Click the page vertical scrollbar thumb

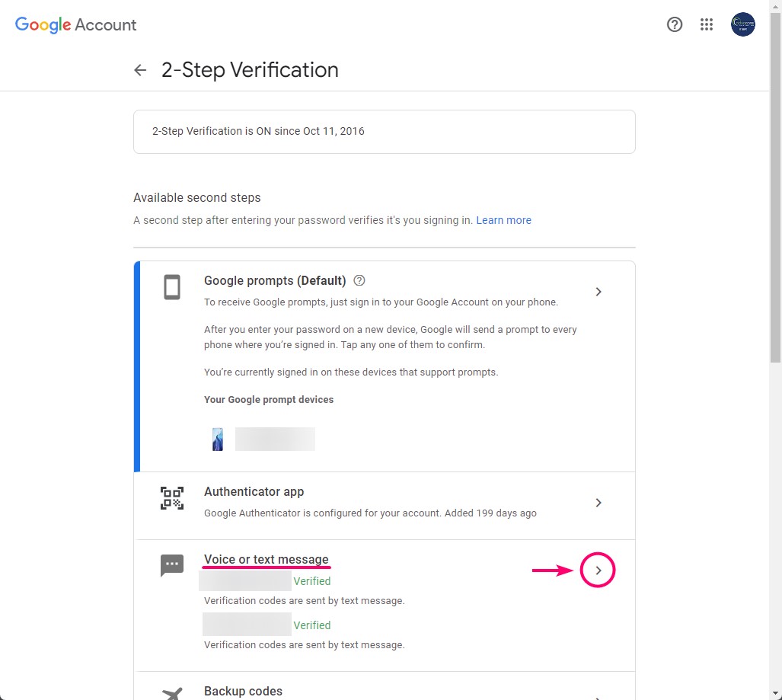pos(775,187)
